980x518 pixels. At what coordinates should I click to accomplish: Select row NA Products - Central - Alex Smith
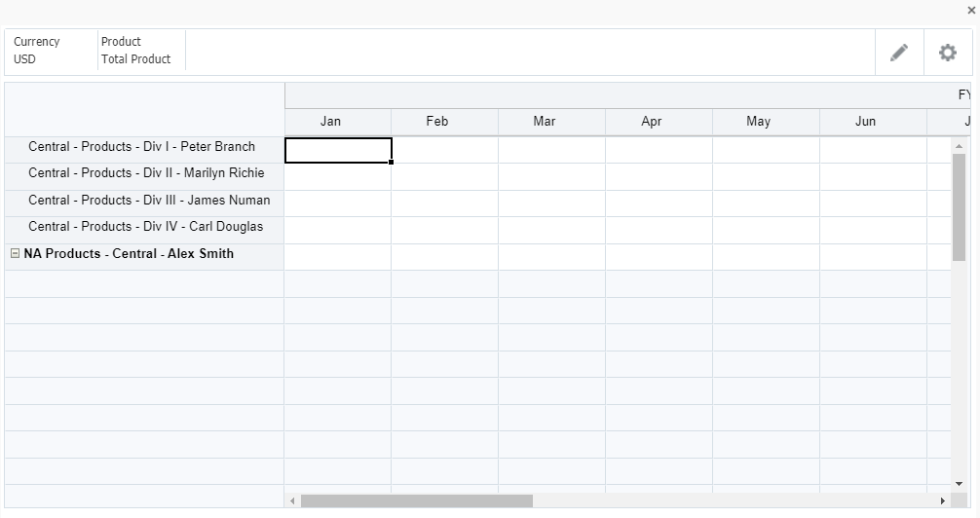pyautogui.click(x=144, y=257)
